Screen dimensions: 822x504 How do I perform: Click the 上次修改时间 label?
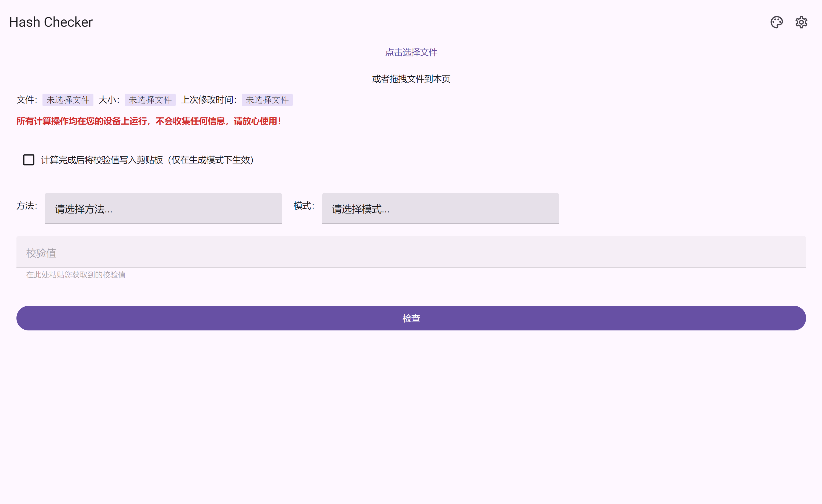[209, 100]
